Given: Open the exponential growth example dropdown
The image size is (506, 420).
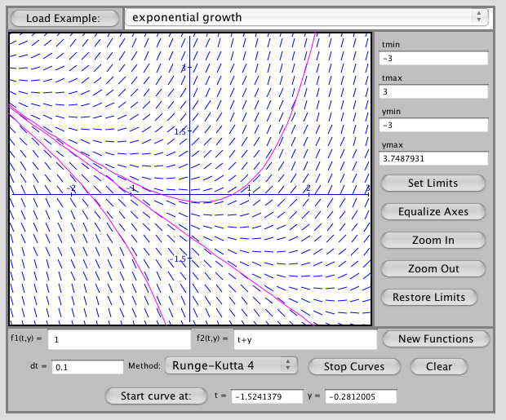Looking at the screenshot, I should coord(306,17).
